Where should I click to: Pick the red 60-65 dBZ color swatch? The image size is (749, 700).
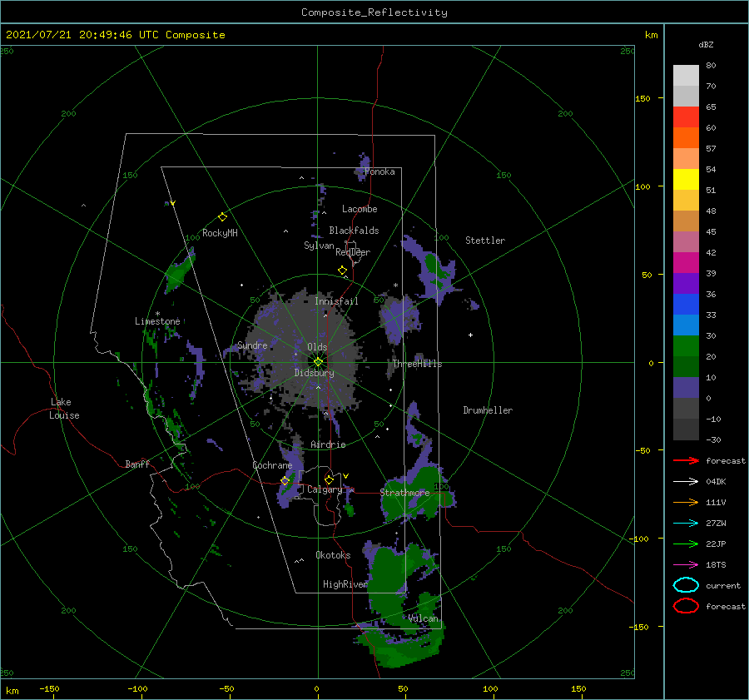(x=686, y=117)
